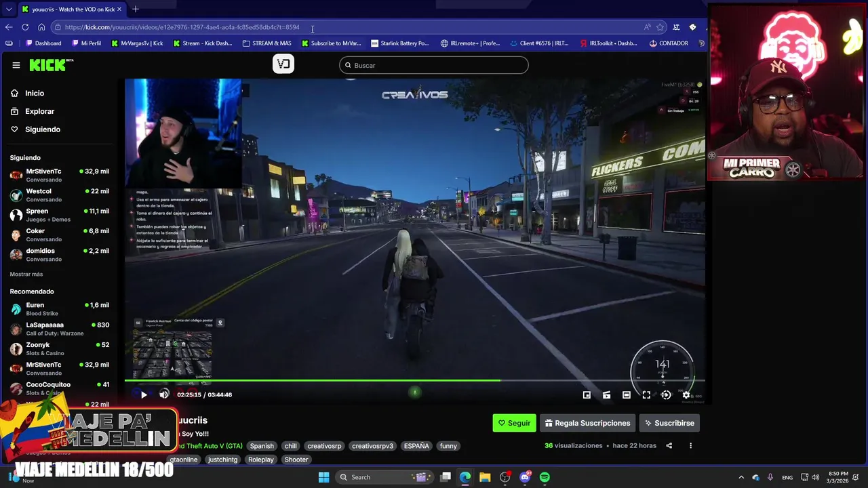Select the ESPAÑA tag

pyautogui.click(x=416, y=446)
